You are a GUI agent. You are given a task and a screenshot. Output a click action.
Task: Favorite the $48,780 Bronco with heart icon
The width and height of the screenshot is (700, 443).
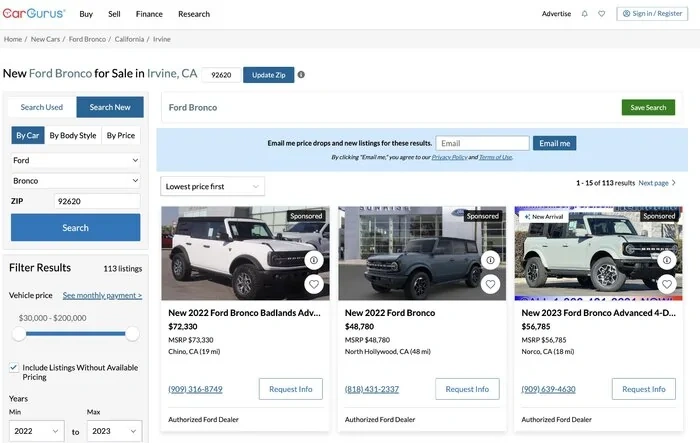click(x=490, y=284)
